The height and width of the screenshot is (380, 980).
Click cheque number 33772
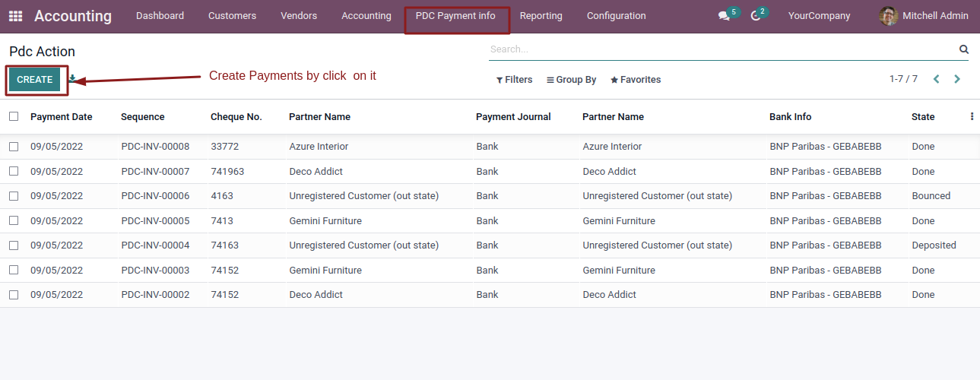pyautogui.click(x=225, y=147)
